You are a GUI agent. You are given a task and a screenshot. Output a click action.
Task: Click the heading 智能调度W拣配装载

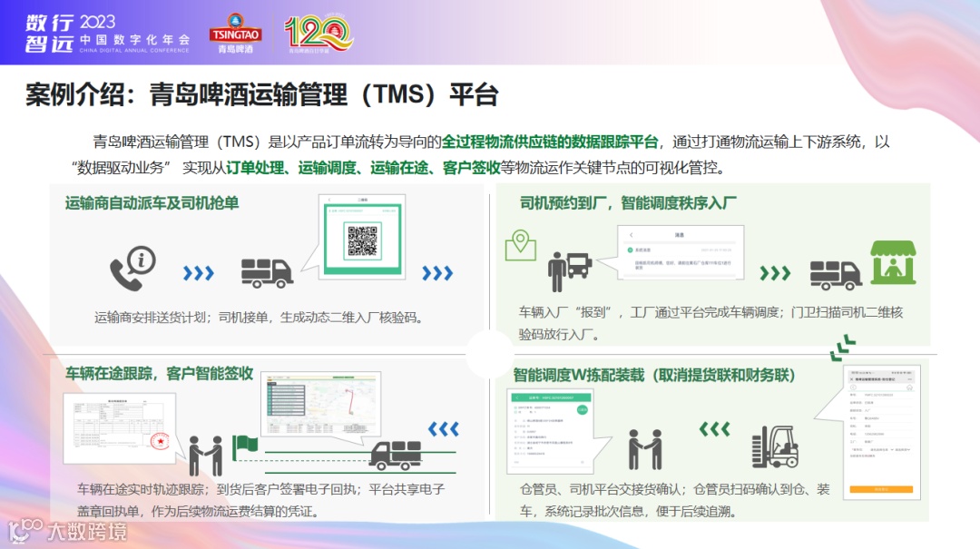click(579, 375)
